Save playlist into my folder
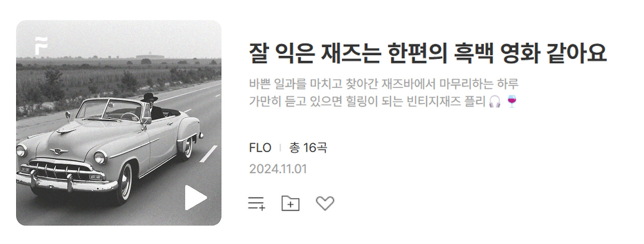644x244 pixels. click(x=290, y=203)
